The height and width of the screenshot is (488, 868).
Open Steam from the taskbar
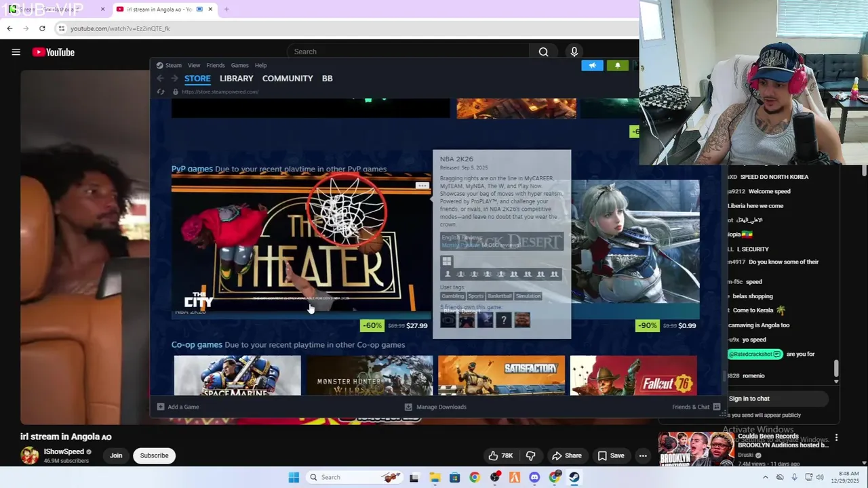pyautogui.click(x=574, y=477)
